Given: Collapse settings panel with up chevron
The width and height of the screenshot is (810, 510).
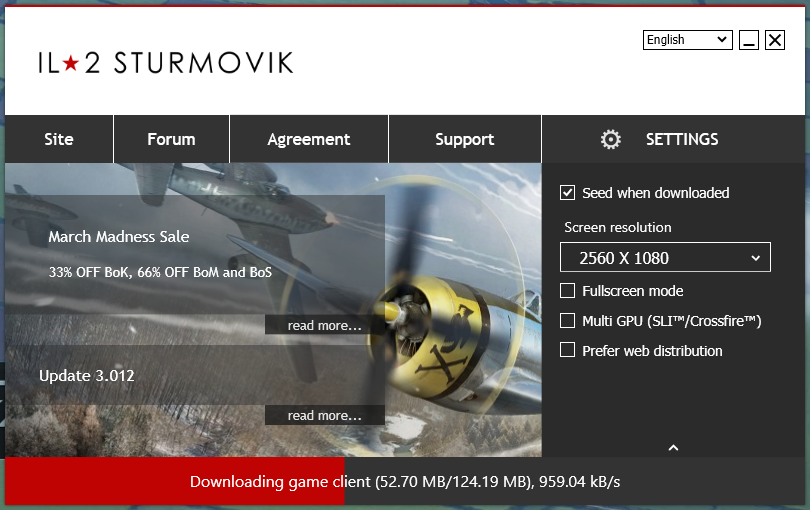Looking at the screenshot, I should (673, 447).
